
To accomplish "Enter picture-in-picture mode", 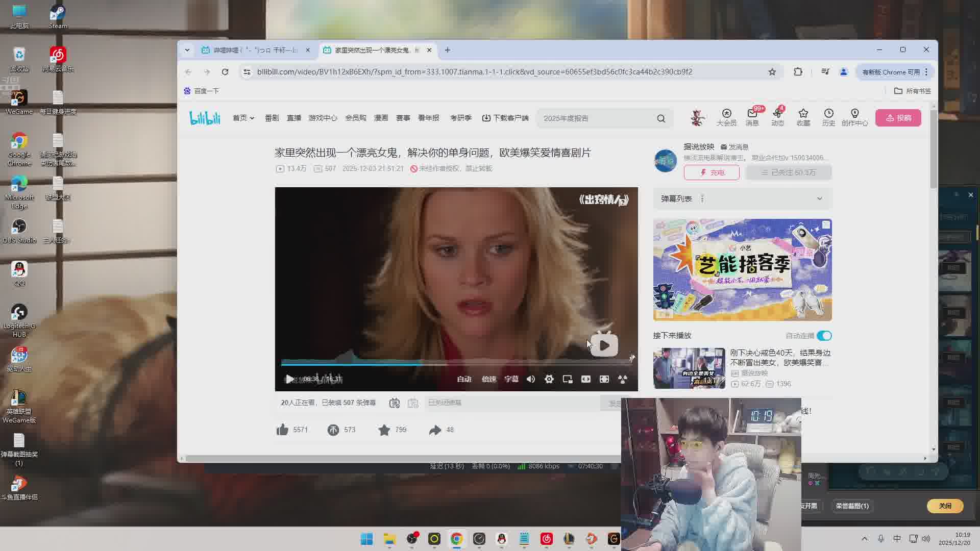I will [568, 379].
